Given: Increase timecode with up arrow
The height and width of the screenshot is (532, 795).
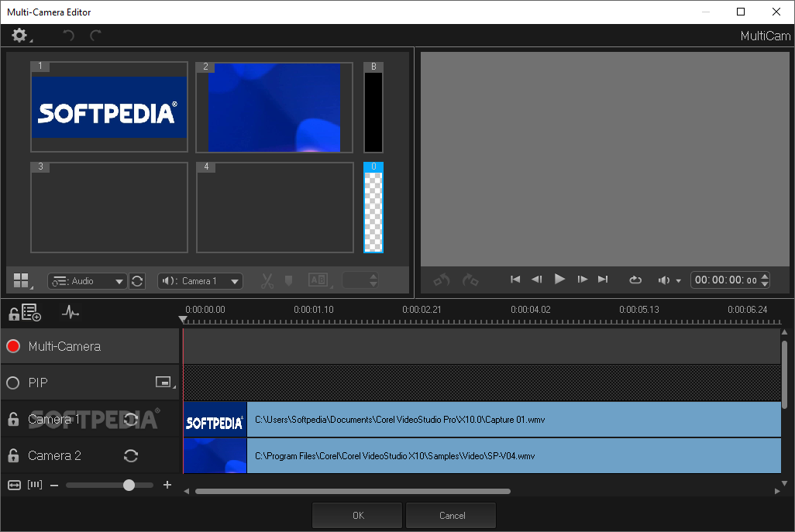Looking at the screenshot, I should (765, 276).
